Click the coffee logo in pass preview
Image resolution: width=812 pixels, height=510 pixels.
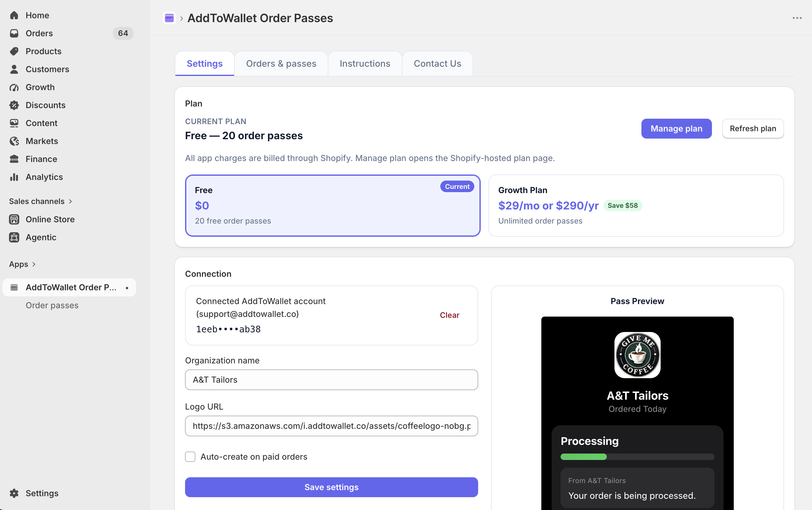[x=637, y=355]
